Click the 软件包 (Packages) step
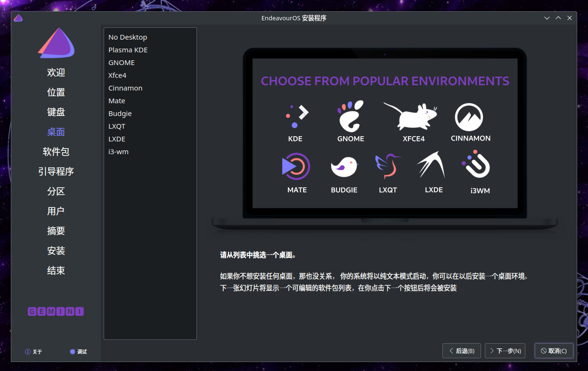This screenshot has height=371, width=588. 56,152
